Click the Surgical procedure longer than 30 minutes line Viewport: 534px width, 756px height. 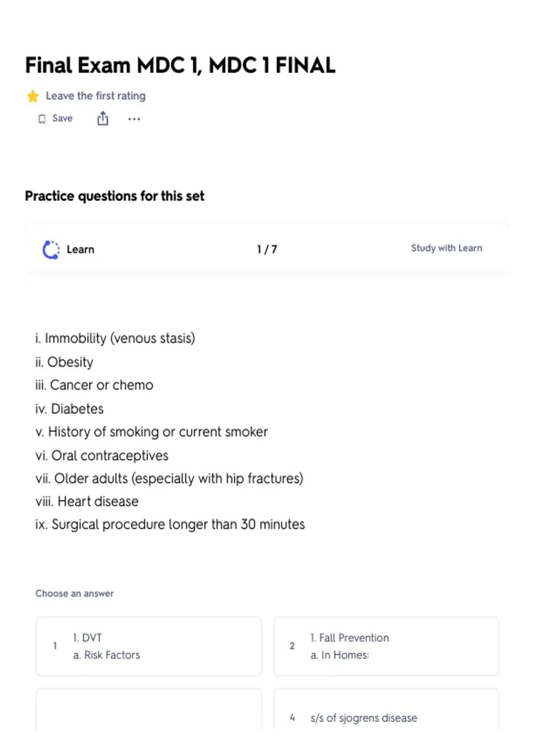click(x=170, y=525)
